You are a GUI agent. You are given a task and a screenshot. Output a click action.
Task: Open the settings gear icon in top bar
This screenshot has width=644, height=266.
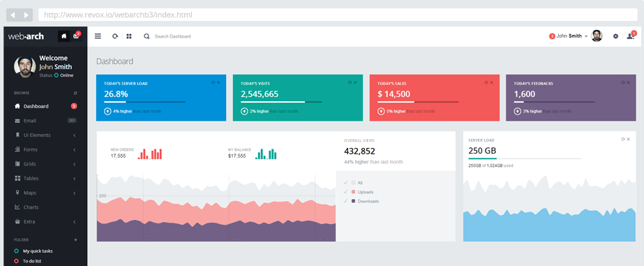pyautogui.click(x=615, y=36)
